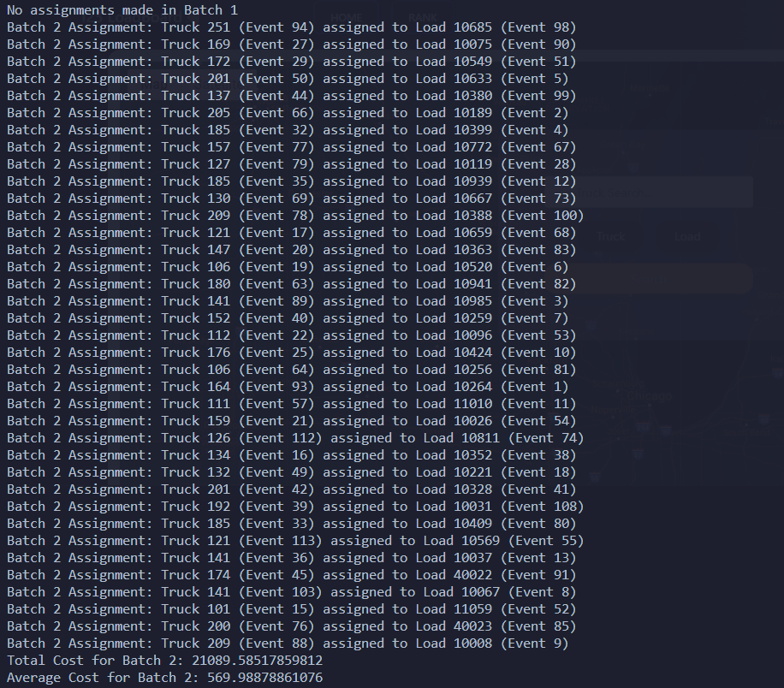This screenshot has width=784, height=688.
Task: Click the Truck 126 Event 112 line
Action: (x=295, y=438)
